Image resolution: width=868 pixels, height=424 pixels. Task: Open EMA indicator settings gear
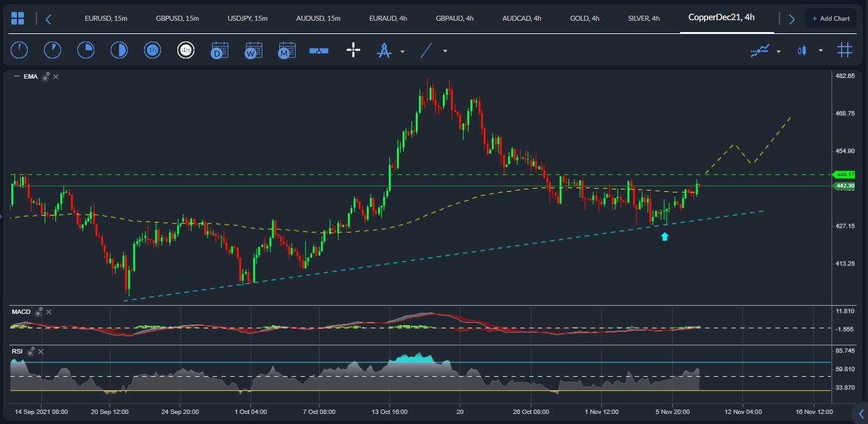coord(46,77)
